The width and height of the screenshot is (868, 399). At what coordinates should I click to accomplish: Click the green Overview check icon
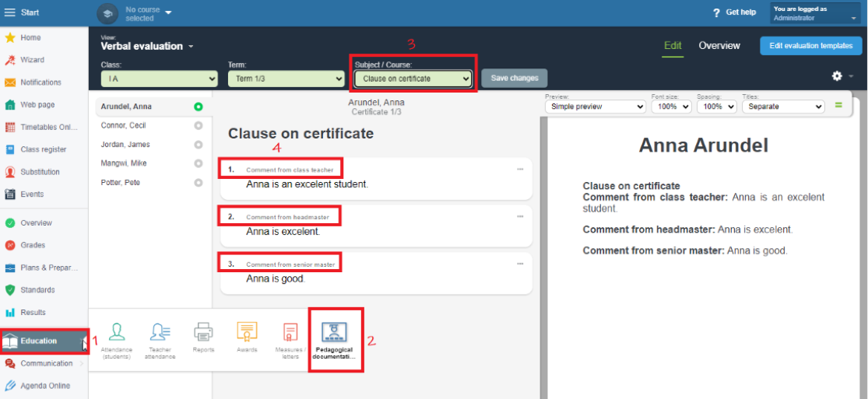9,223
